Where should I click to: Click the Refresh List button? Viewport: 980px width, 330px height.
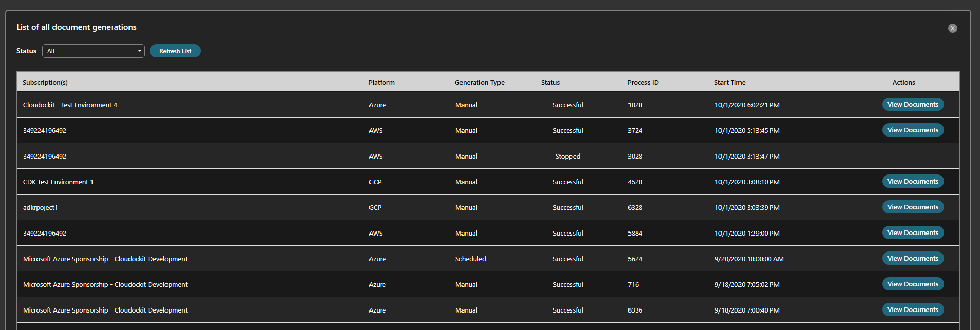[175, 51]
